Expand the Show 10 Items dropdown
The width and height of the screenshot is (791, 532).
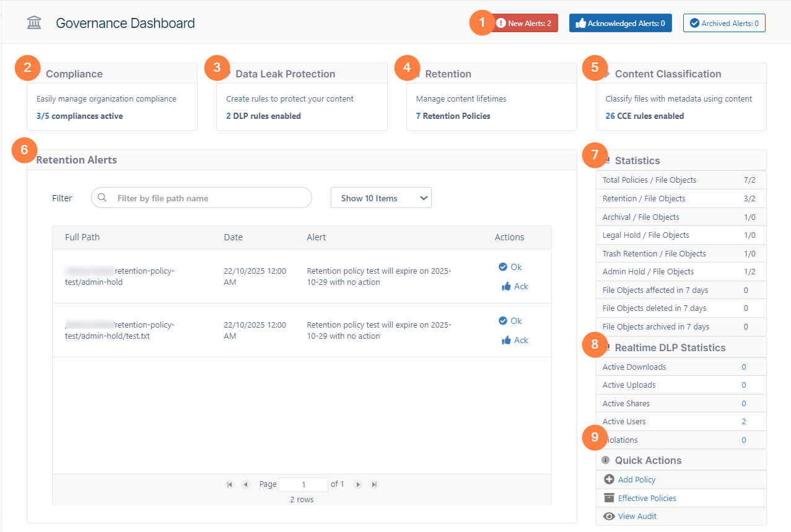(x=381, y=198)
